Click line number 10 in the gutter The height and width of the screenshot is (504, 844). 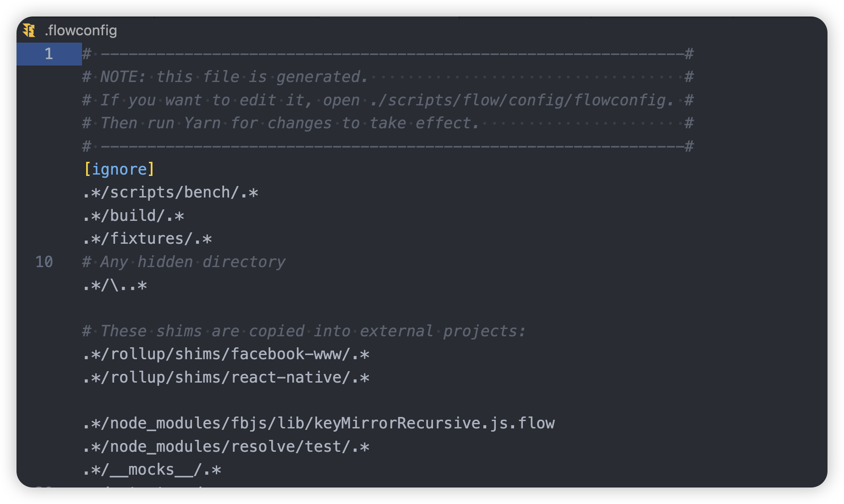pos(44,262)
